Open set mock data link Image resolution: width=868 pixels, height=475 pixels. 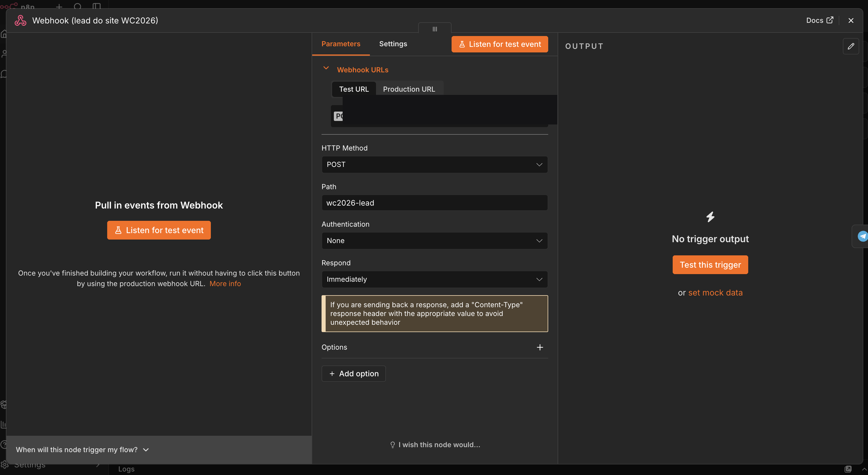click(x=715, y=293)
